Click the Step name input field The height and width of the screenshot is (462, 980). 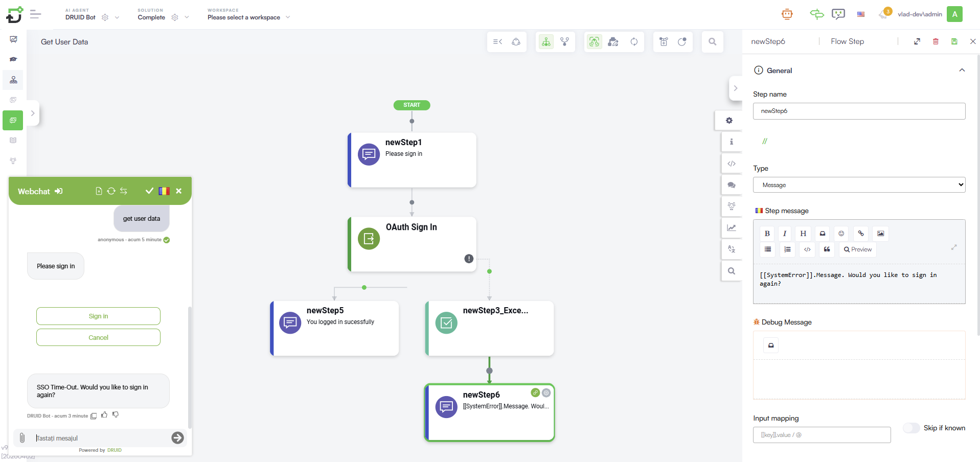tap(859, 111)
